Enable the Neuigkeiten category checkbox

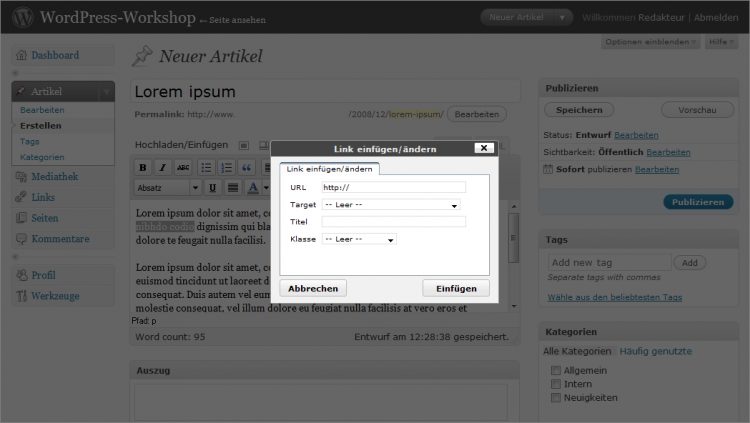tap(556, 398)
